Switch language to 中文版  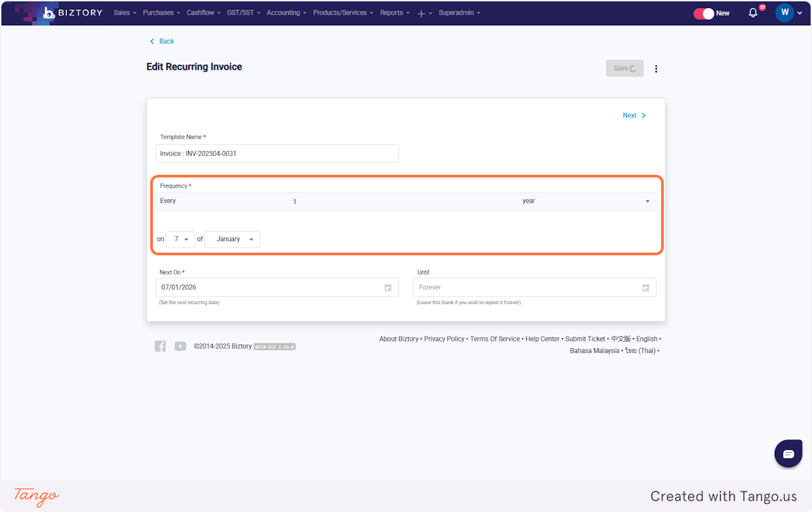point(621,339)
